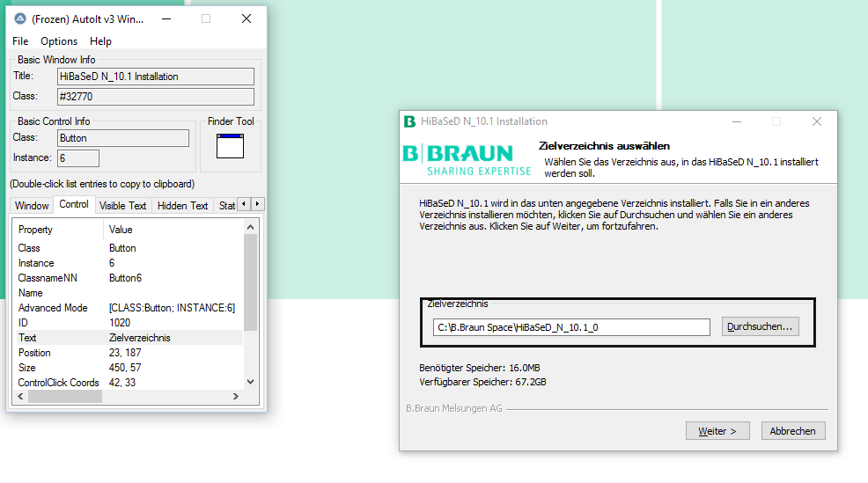Select the Class property row

pyautogui.click(x=128, y=248)
